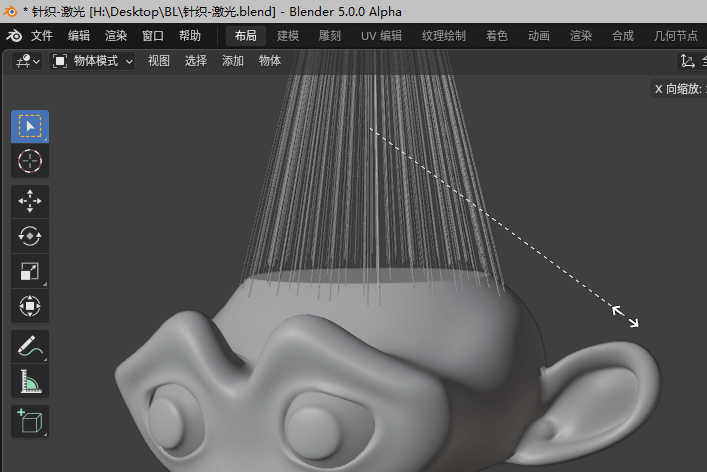Expand the 物体模式 mode dropdown
Image resolution: width=707 pixels, height=472 pixels.
[92, 61]
